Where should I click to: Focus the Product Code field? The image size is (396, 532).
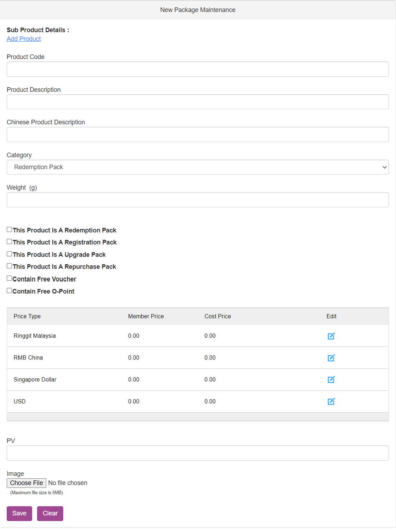(198, 69)
